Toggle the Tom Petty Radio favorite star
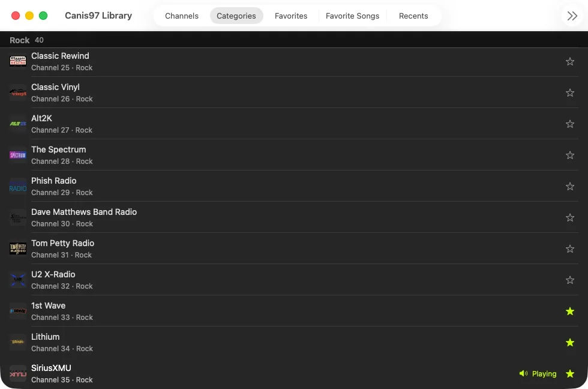 pos(569,249)
